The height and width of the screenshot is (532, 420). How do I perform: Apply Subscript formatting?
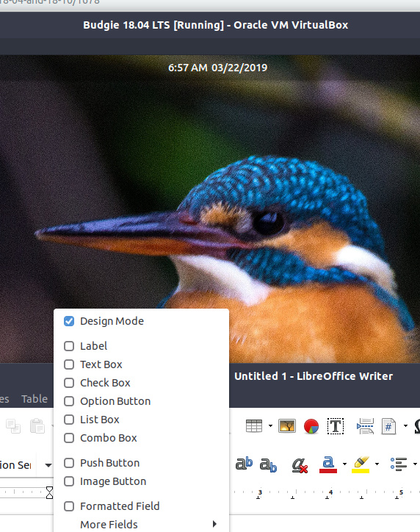coord(268,464)
